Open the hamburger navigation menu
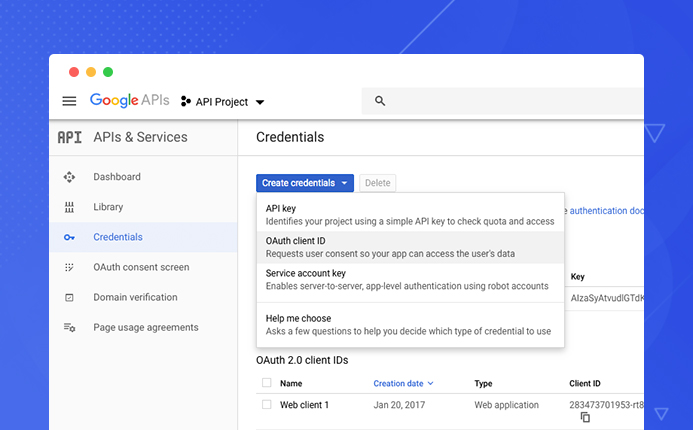This screenshot has height=430, width=693. pyautogui.click(x=69, y=101)
